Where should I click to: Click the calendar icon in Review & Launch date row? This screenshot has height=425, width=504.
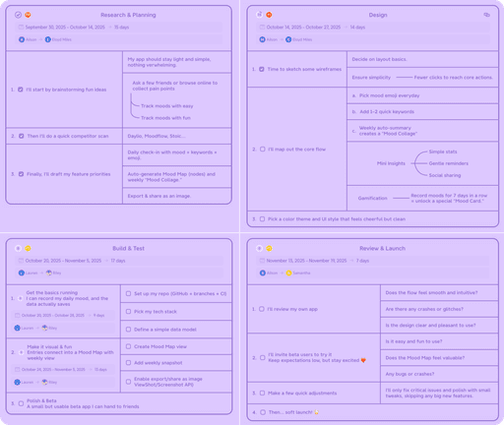pyautogui.click(x=262, y=261)
